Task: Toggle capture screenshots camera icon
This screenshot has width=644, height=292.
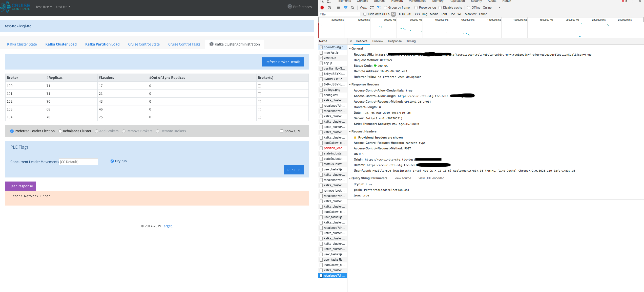Action: [x=339, y=8]
